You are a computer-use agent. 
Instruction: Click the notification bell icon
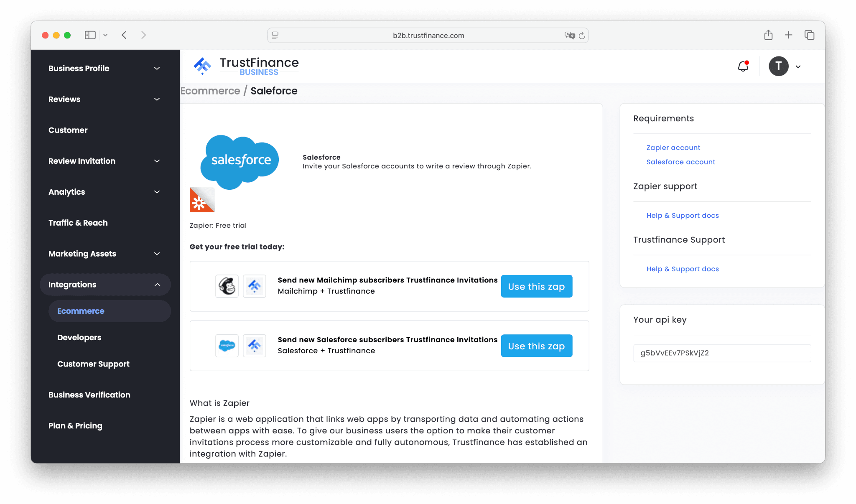(743, 66)
